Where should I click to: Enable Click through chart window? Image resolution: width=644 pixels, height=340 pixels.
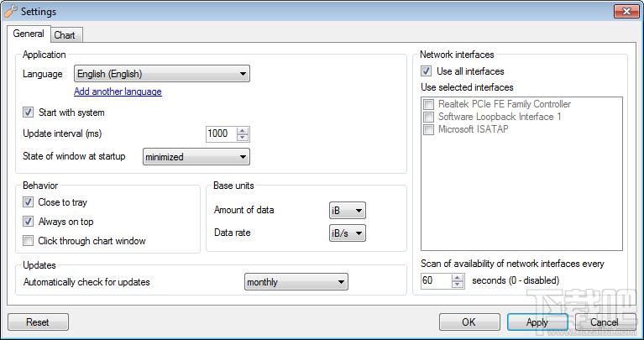(29, 241)
